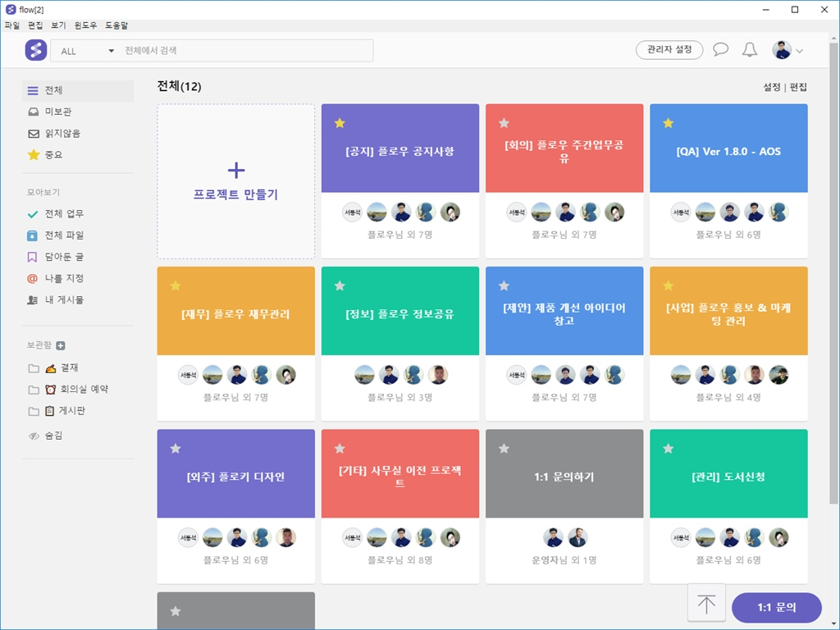Screen dimensions: 840x630
Task: Open the 도움말 menu
Action: click(116, 25)
